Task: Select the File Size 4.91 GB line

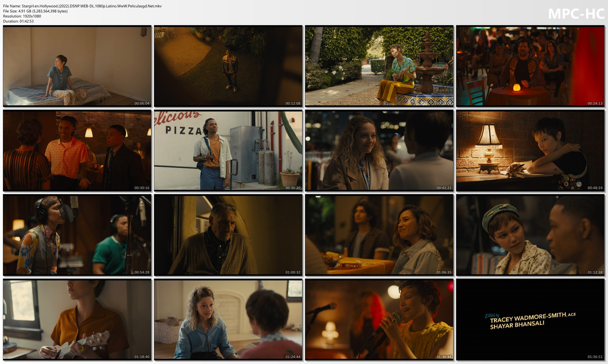Action: coord(35,11)
